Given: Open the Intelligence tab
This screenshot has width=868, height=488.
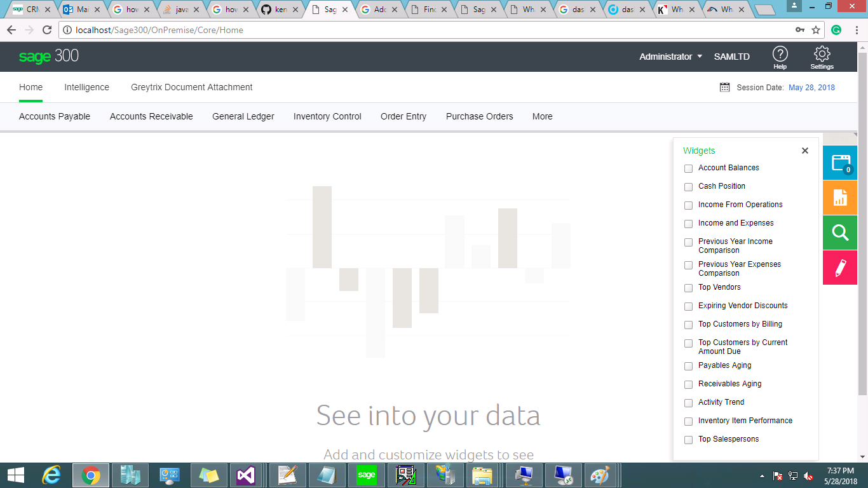Looking at the screenshot, I should pos(86,87).
